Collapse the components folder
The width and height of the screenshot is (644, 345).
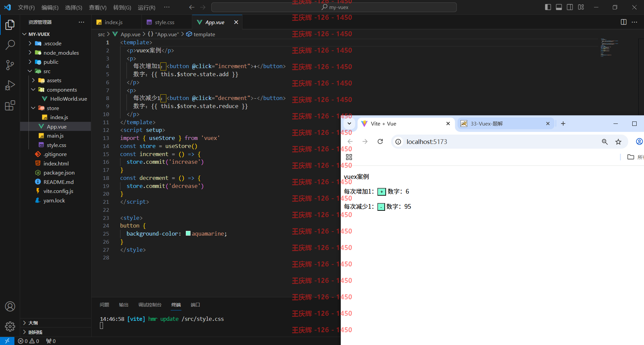[33, 90]
